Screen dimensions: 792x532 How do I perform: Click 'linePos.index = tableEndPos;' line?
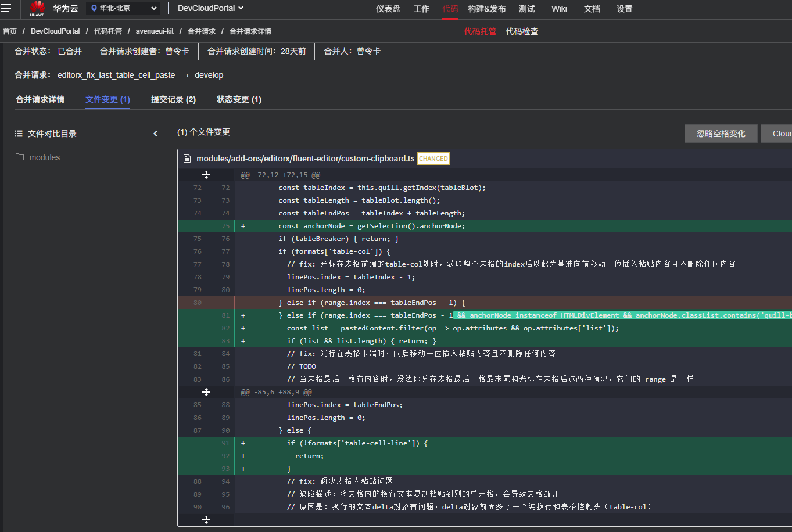point(345,405)
